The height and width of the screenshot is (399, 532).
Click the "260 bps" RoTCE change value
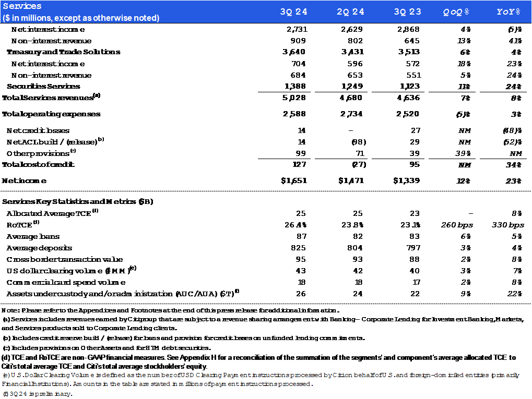(457, 225)
